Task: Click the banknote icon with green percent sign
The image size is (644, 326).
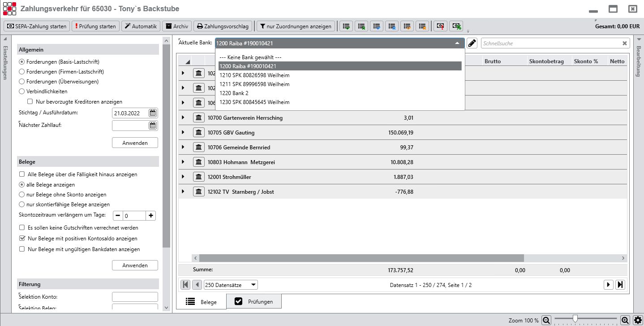Action: pyautogui.click(x=456, y=26)
